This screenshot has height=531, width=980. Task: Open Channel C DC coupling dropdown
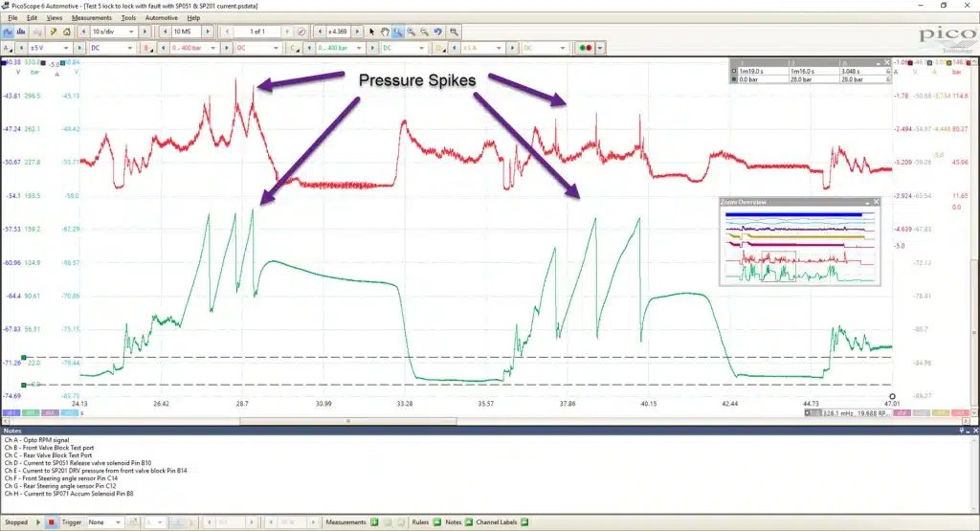(403, 48)
